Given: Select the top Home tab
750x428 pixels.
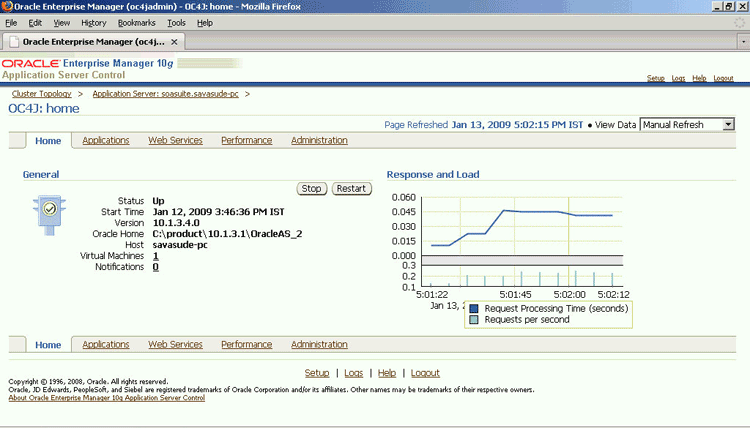Looking at the screenshot, I should point(48,141).
